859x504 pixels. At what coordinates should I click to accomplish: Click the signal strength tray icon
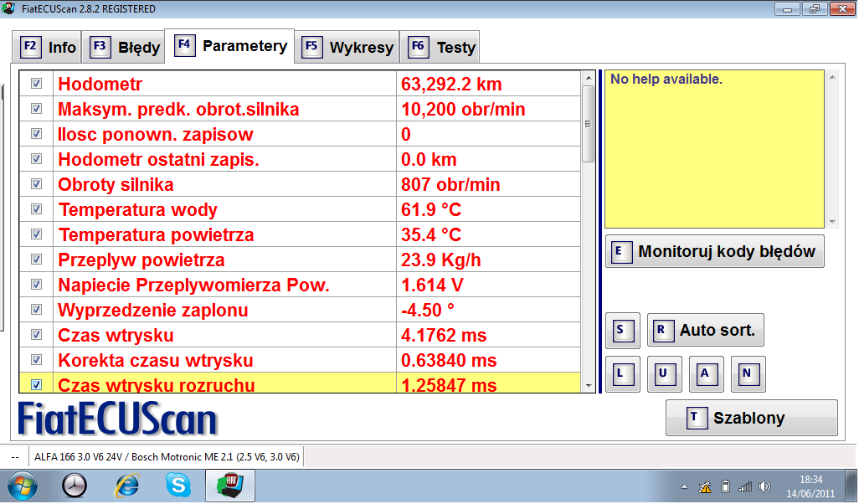[x=745, y=486]
